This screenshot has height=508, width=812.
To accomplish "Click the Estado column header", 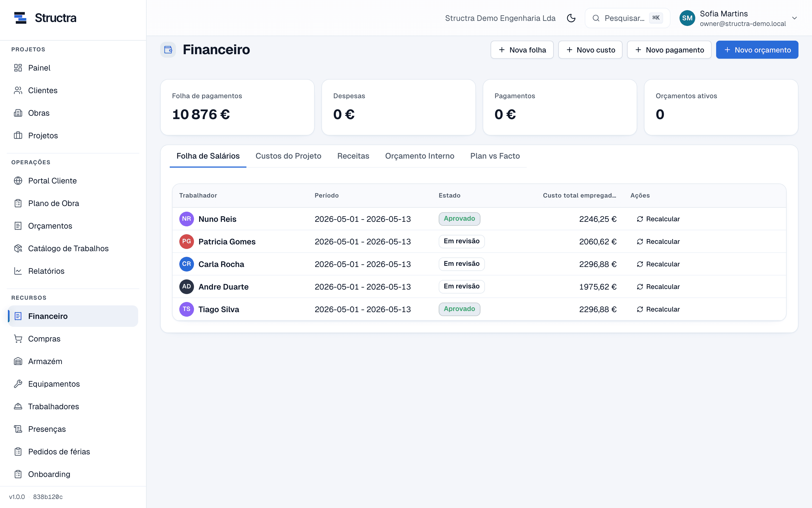I will click(450, 196).
